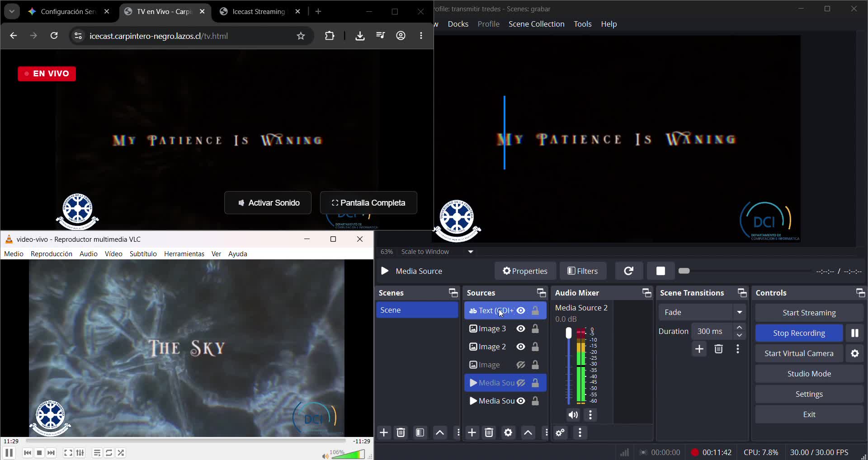Remove selected source with trash icon
Screen dimensions: 868x460
pos(489,433)
